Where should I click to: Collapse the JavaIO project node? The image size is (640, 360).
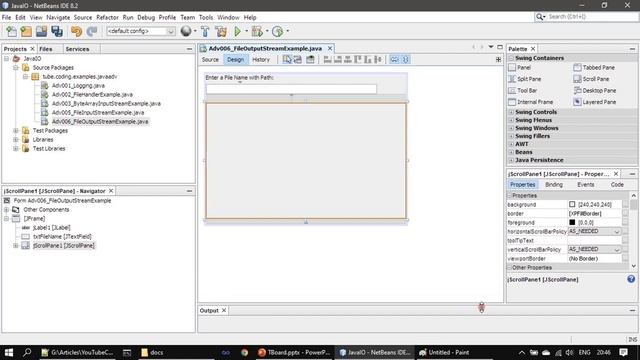pos(7,58)
